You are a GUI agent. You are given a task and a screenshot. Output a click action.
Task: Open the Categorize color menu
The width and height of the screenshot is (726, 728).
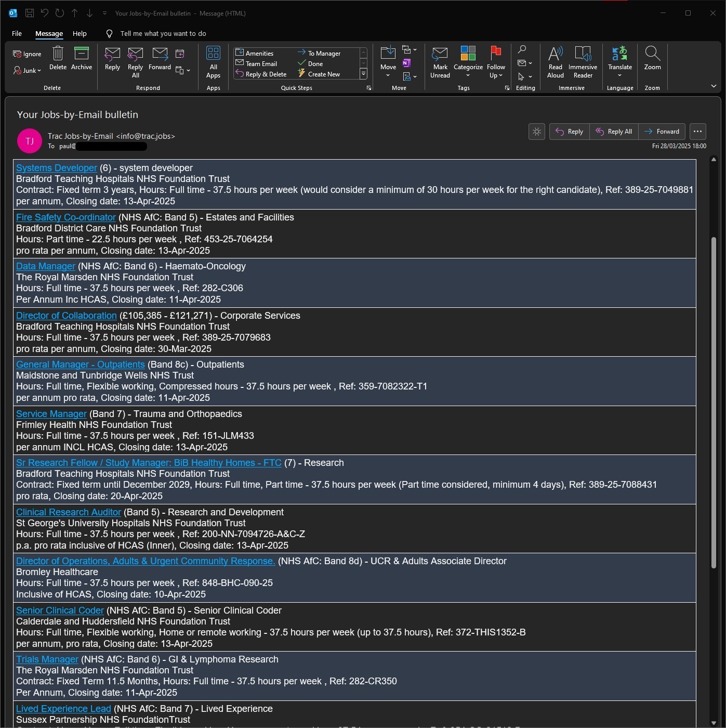(468, 62)
